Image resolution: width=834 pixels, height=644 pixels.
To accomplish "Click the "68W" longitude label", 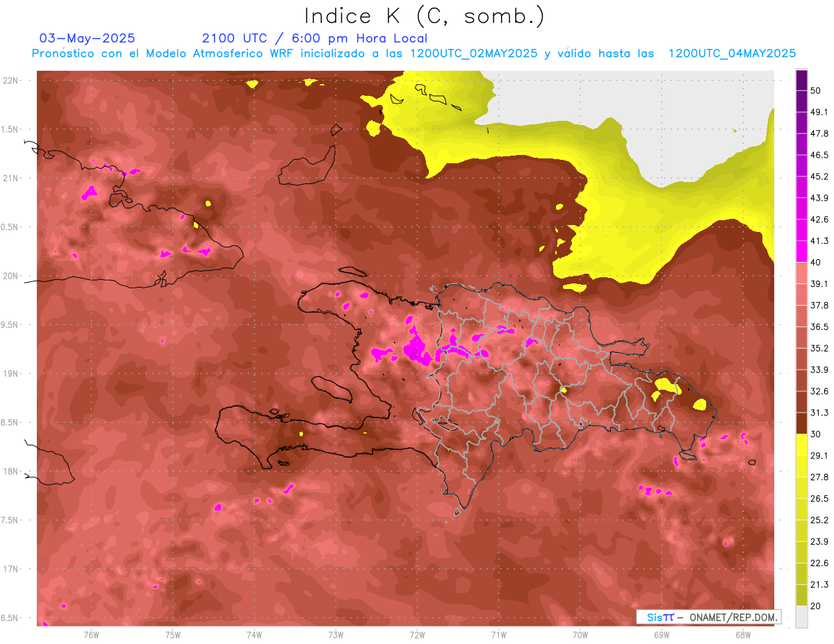I will pyautogui.click(x=743, y=634).
